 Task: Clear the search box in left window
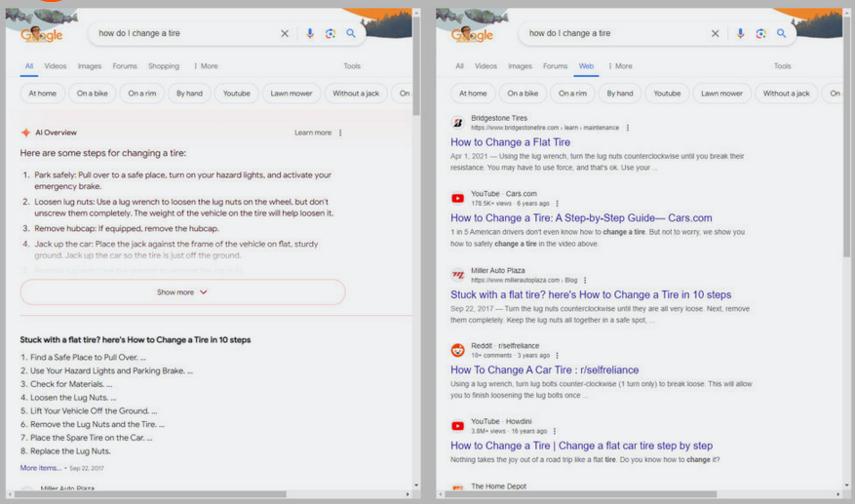click(x=285, y=33)
